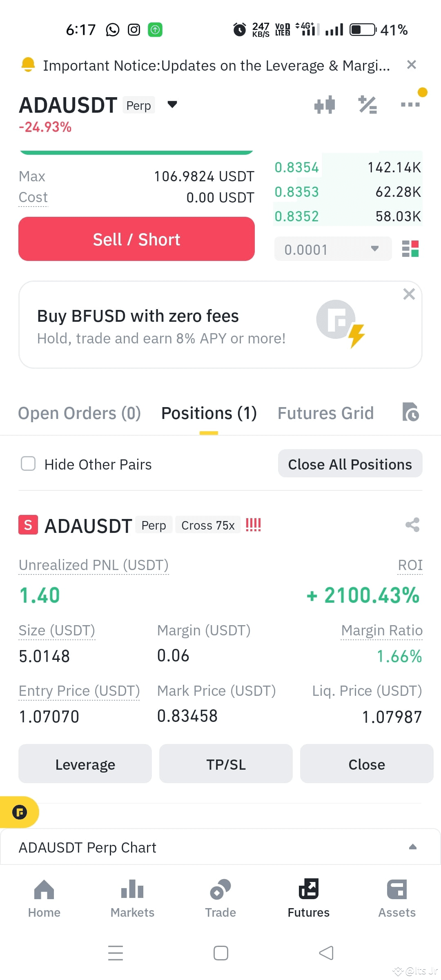Go to the Markets tab icon
Screen dimensions: 441x980
(x=132, y=889)
